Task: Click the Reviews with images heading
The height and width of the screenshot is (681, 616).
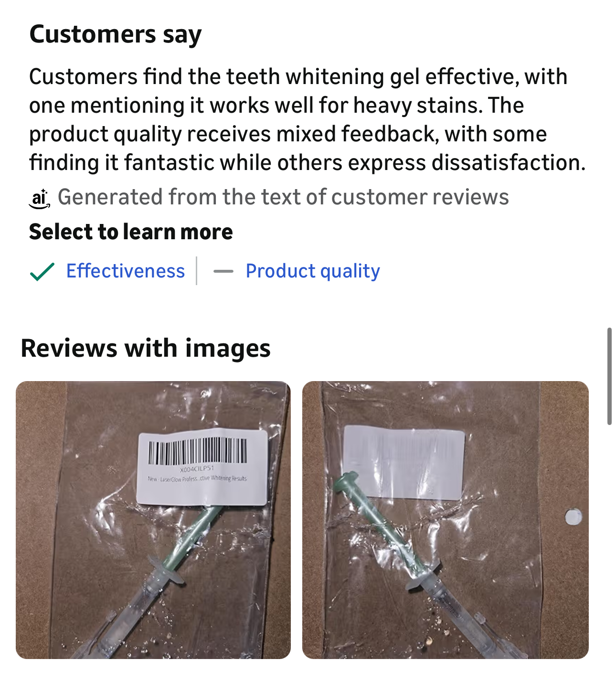Action: tap(146, 348)
